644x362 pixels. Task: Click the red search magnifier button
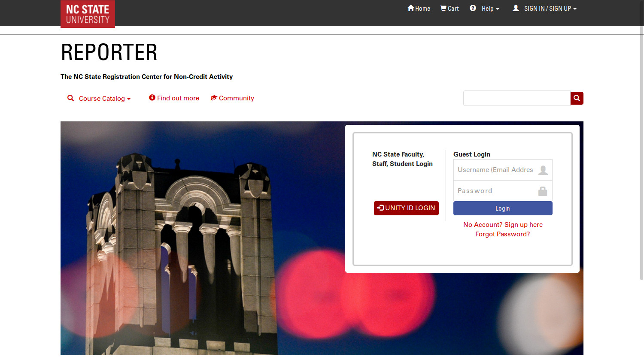click(x=577, y=98)
